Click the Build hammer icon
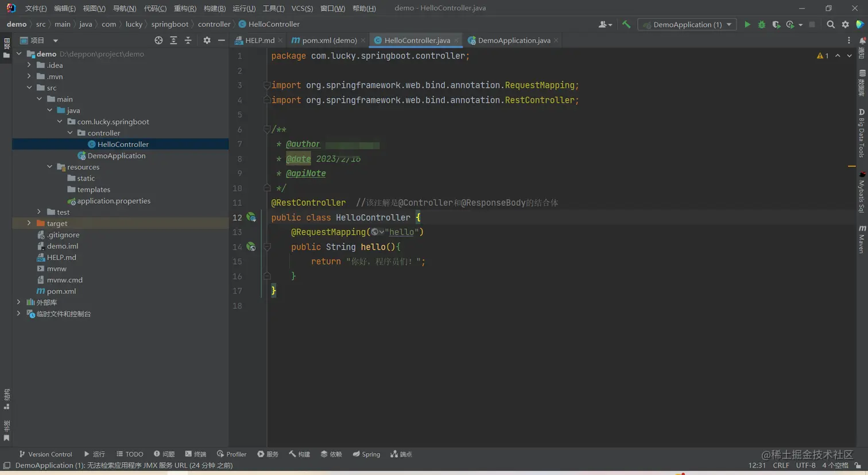The image size is (868, 475). [626, 25]
